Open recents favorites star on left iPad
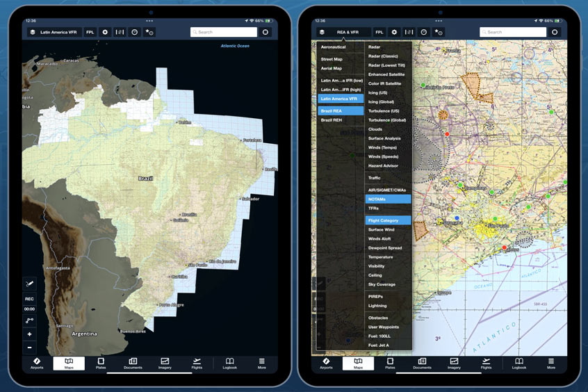The image size is (588, 392). pos(149,32)
